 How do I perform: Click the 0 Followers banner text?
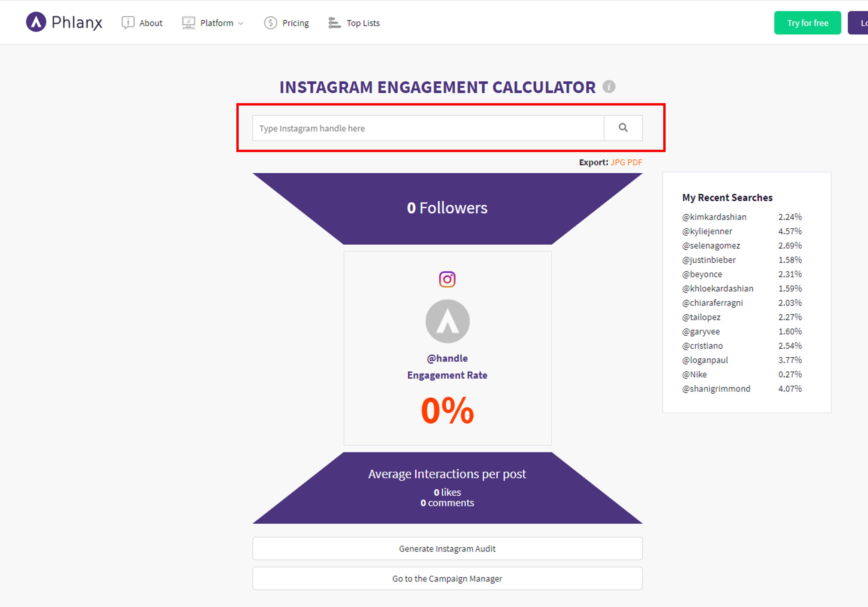(447, 208)
